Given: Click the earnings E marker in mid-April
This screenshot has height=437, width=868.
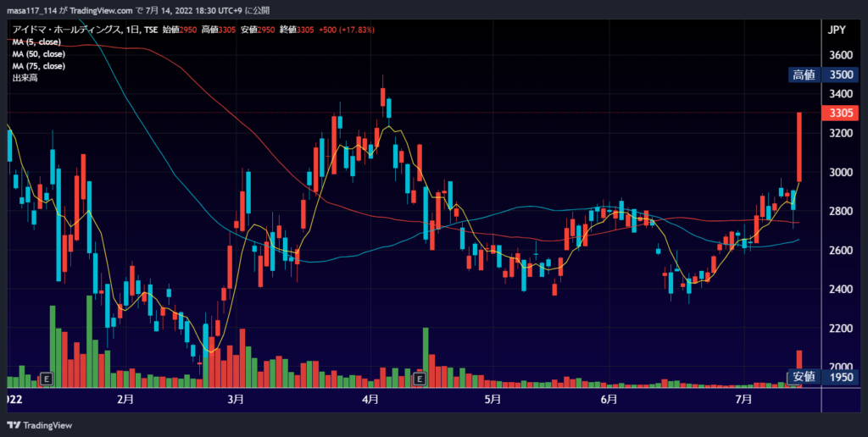Looking at the screenshot, I should tap(420, 379).
